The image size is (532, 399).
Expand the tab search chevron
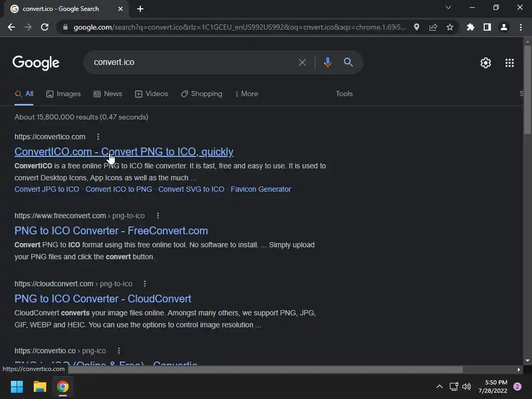[x=448, y=7]
